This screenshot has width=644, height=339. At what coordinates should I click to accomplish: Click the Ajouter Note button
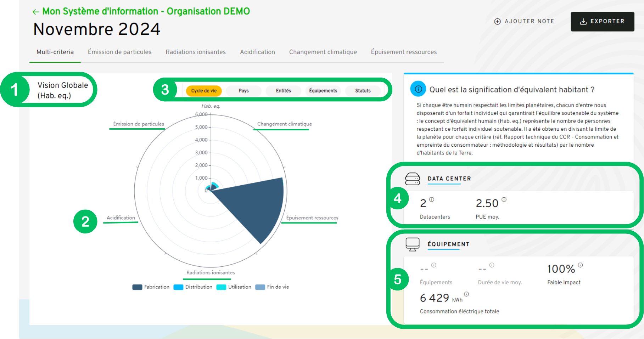pos(524,21)
